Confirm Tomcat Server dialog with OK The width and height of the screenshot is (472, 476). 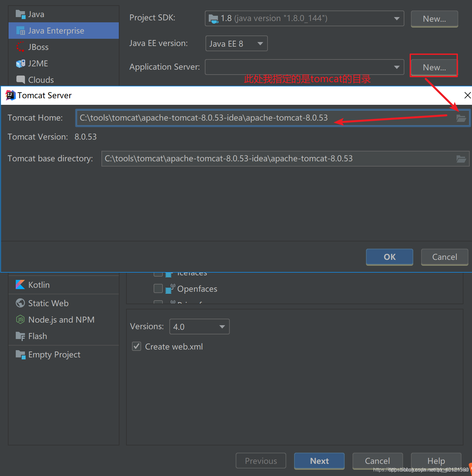tap(390, 257)
